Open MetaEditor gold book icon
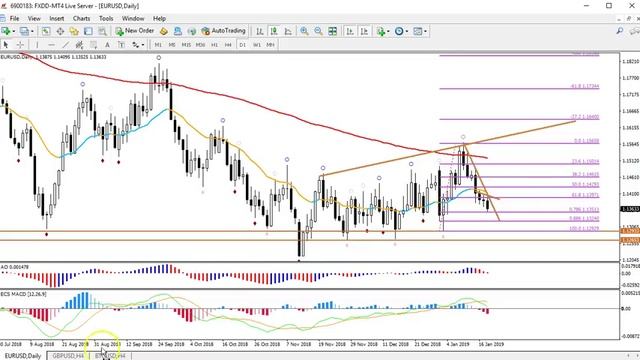Image resolution: width=640 pixels, height=360 pixels. point(164,31)
